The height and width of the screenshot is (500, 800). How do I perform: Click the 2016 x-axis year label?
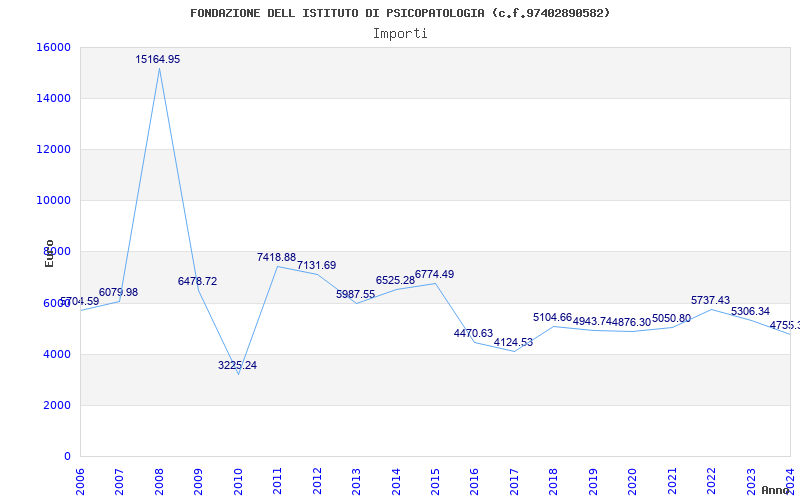point(475,481)
